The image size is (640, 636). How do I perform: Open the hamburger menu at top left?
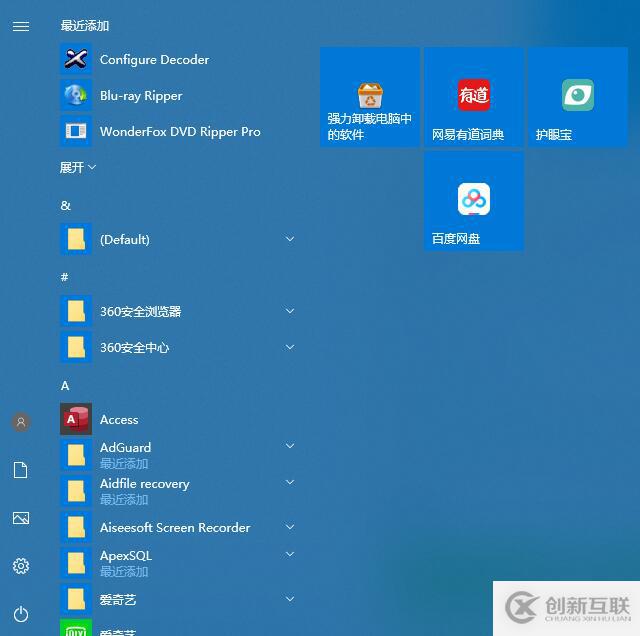21,27
